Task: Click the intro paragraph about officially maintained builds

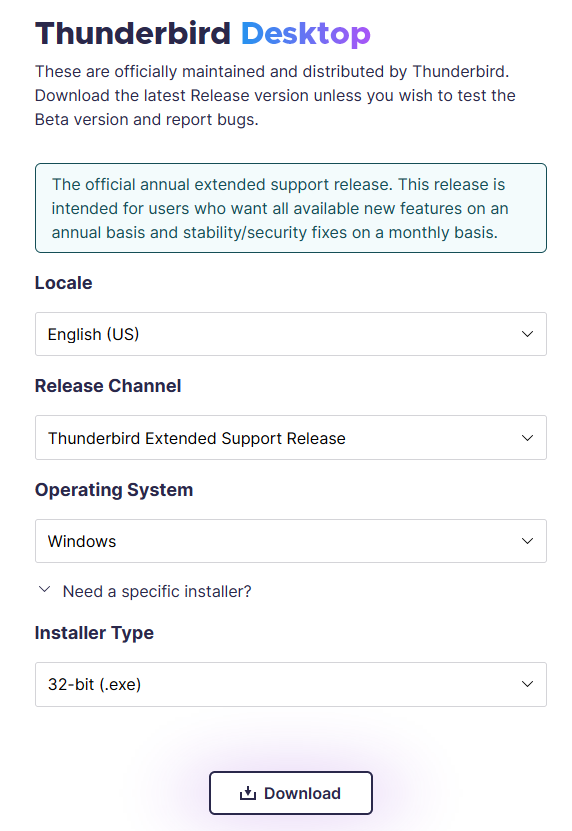Action: point(275,95)
